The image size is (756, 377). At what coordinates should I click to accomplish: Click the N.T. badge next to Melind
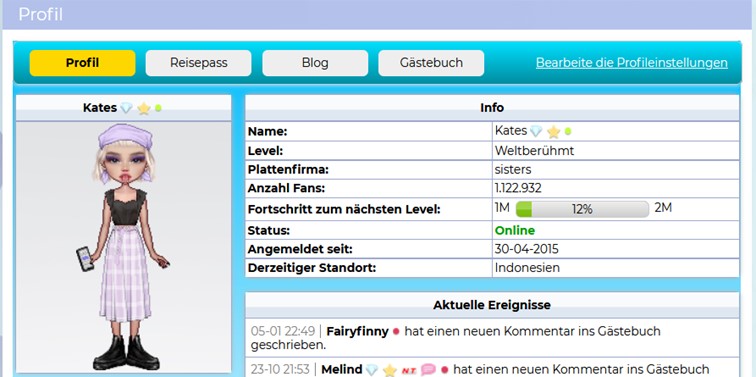(x=408, y=370)
